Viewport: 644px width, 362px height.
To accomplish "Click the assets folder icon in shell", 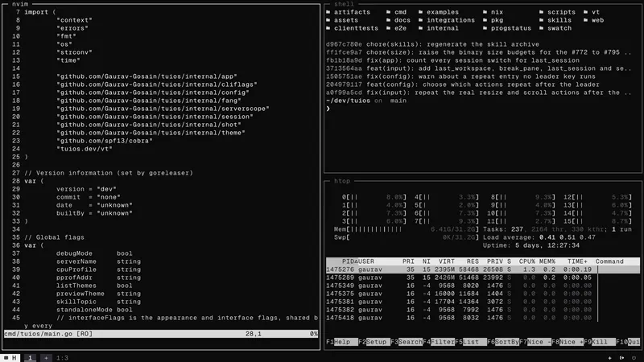I will coord(328,20).
